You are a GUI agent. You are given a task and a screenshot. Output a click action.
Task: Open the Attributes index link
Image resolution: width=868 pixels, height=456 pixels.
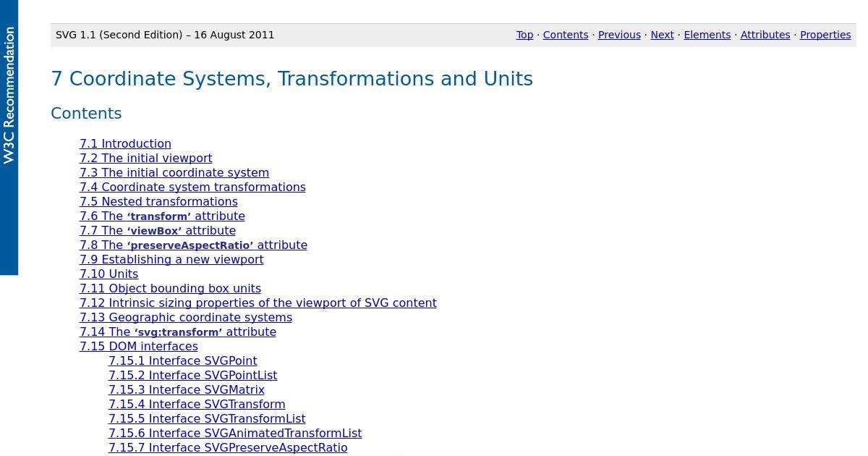[x=765, y=35]
